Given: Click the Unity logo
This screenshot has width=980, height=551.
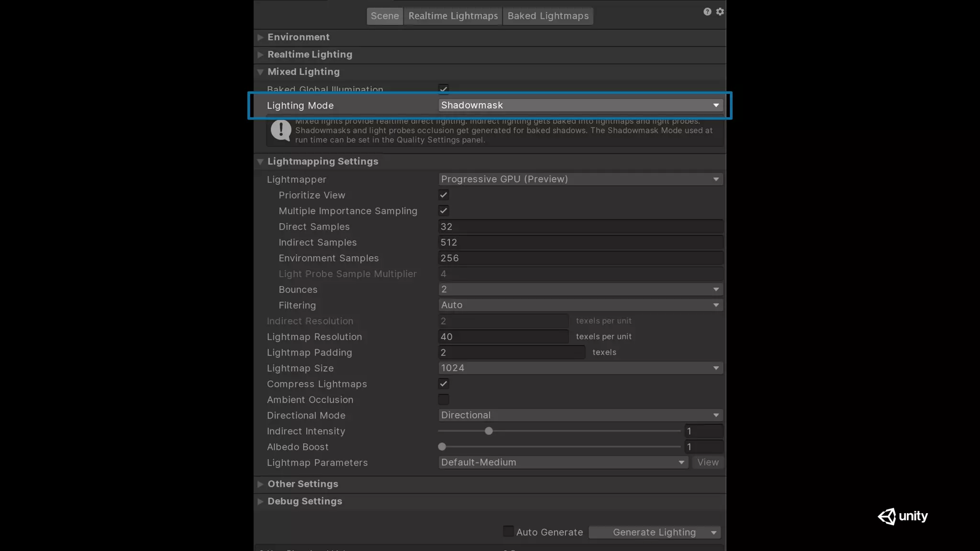Looking at the screenshot, I should [902, 516].
